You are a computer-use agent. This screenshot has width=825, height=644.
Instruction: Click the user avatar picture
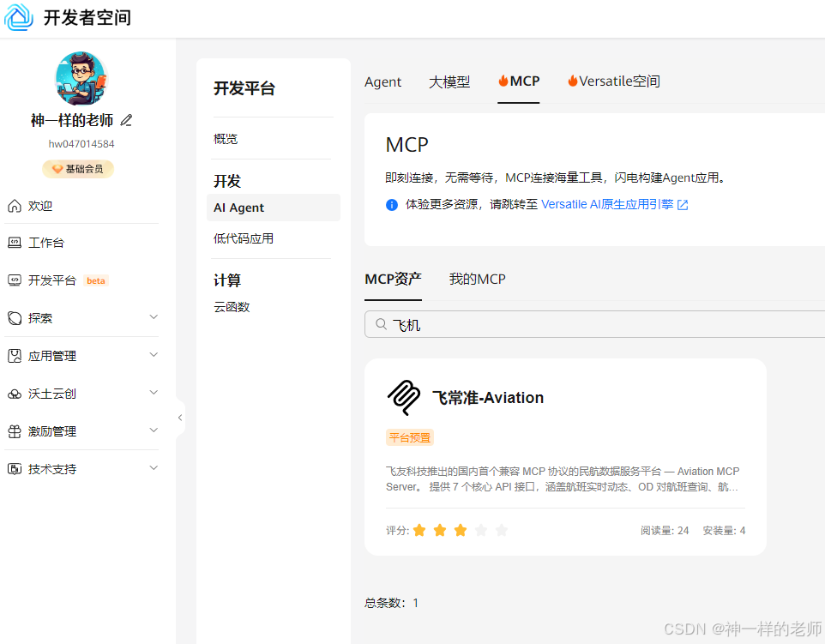point(81,78)
